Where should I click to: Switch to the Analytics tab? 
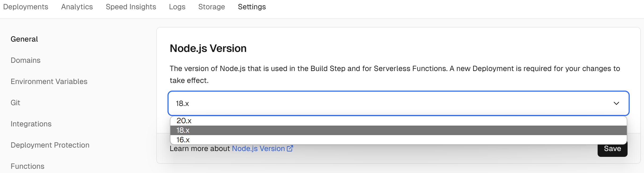point(77,7)
